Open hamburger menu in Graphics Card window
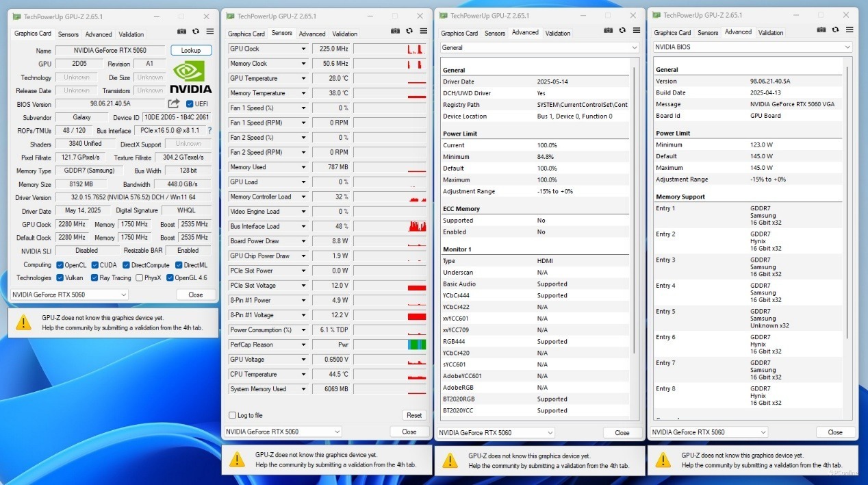The image size is (868, 485). 210,32
